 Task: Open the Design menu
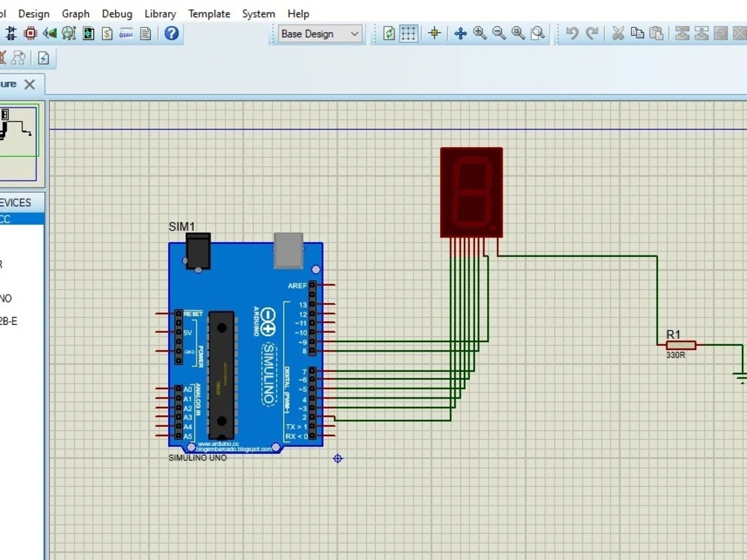[34, 13]
